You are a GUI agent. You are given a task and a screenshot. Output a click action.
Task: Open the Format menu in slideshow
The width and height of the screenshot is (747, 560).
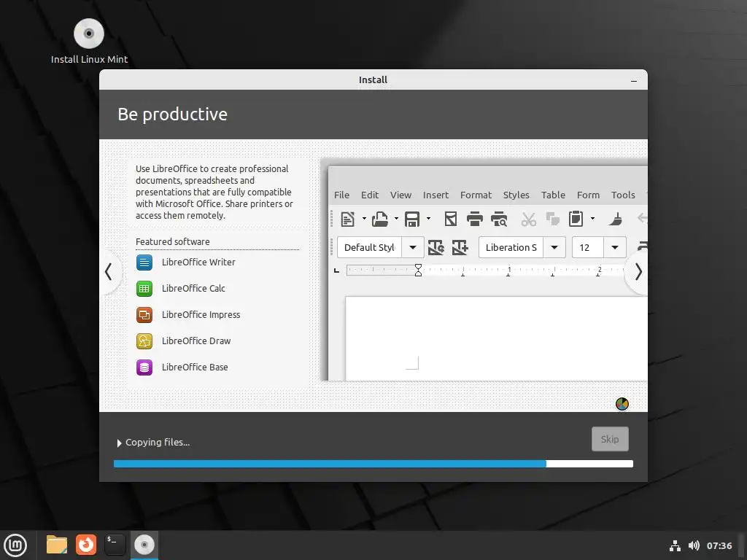click(x=476, y=195)
